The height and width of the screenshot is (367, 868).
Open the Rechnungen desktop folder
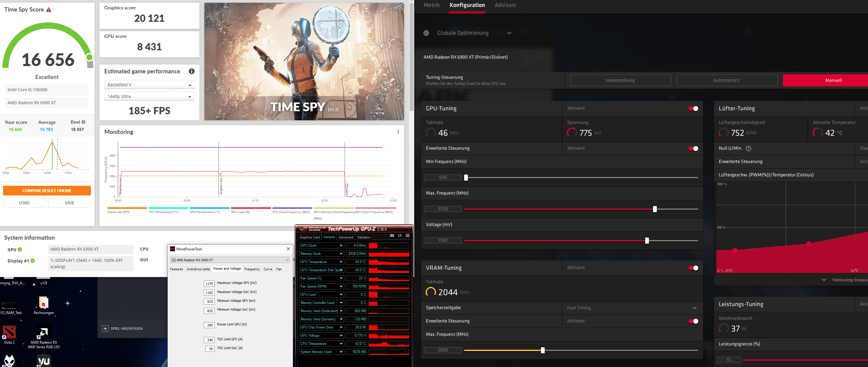[44, 305]
